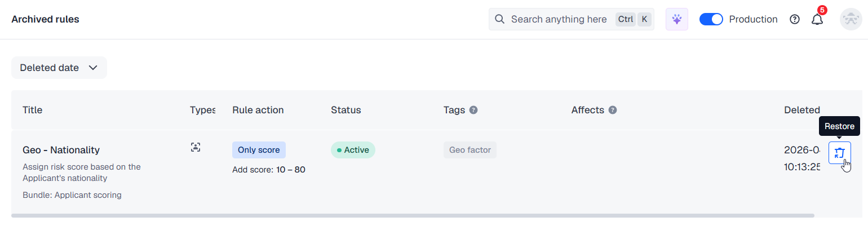Click the Deleted date chevron arrow
Image resolution: width=868 pixels, height=230 pixels.
pos(93,68)
